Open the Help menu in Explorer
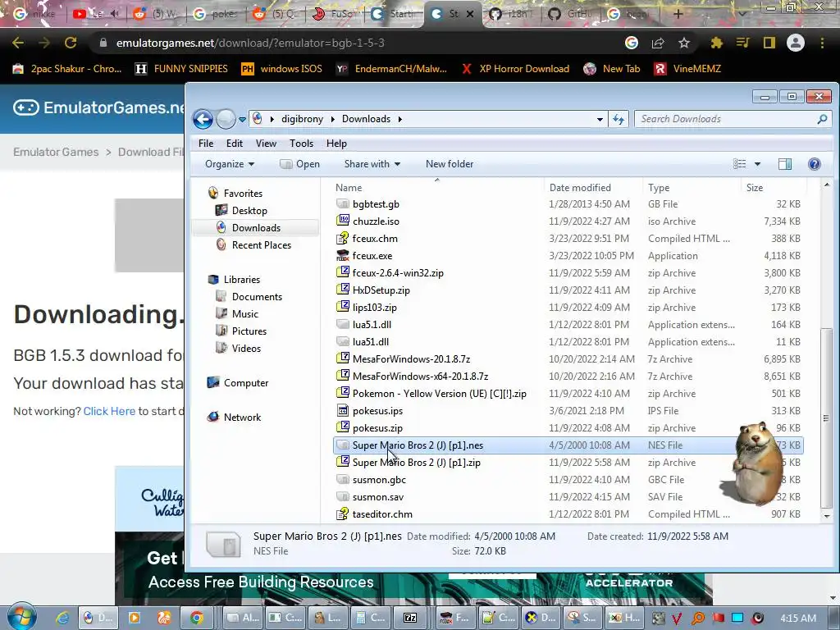Screen dimensions: 840x630 [x=336, y=143]
